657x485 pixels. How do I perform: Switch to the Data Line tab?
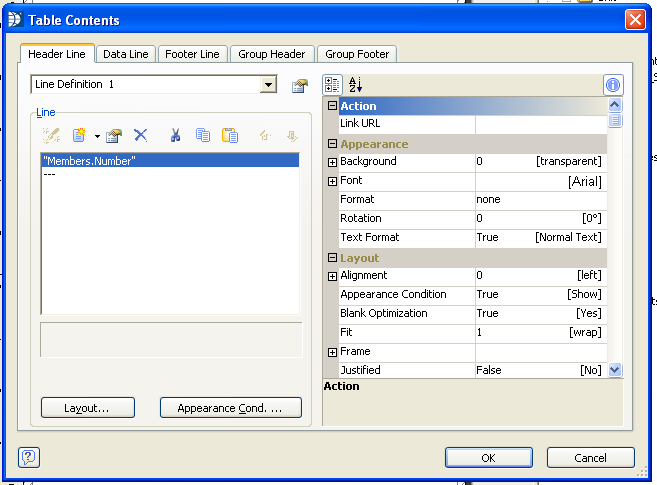point(126,54)
